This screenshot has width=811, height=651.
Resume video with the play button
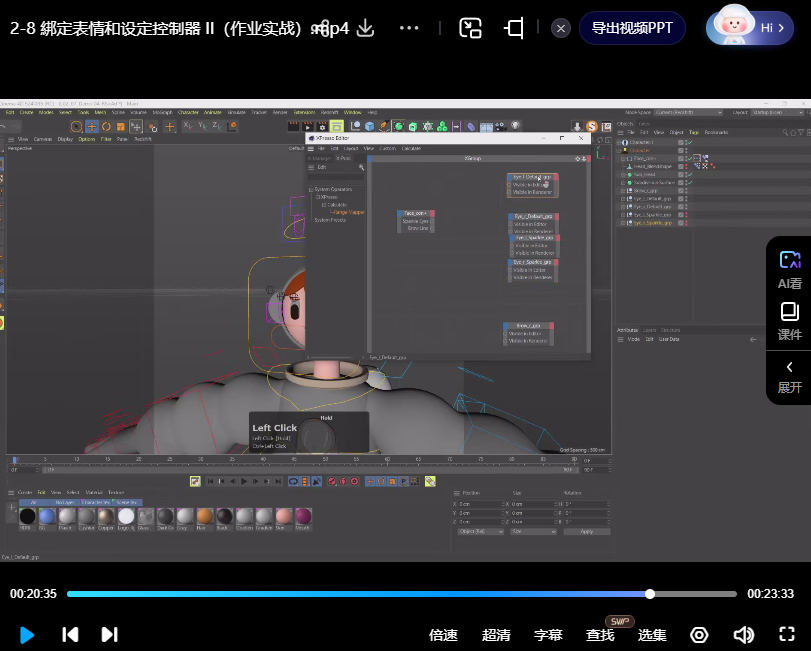click(27, 634)
